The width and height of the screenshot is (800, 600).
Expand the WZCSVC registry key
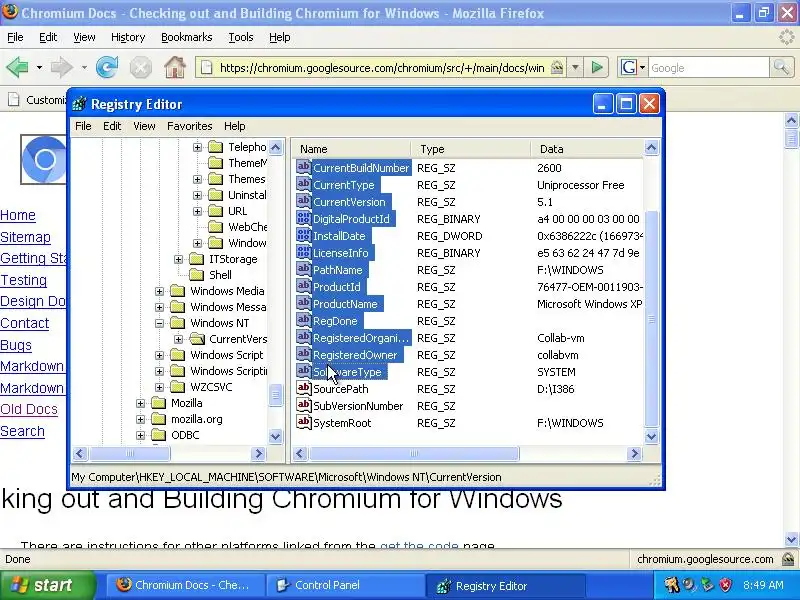[x=160, y=387]
